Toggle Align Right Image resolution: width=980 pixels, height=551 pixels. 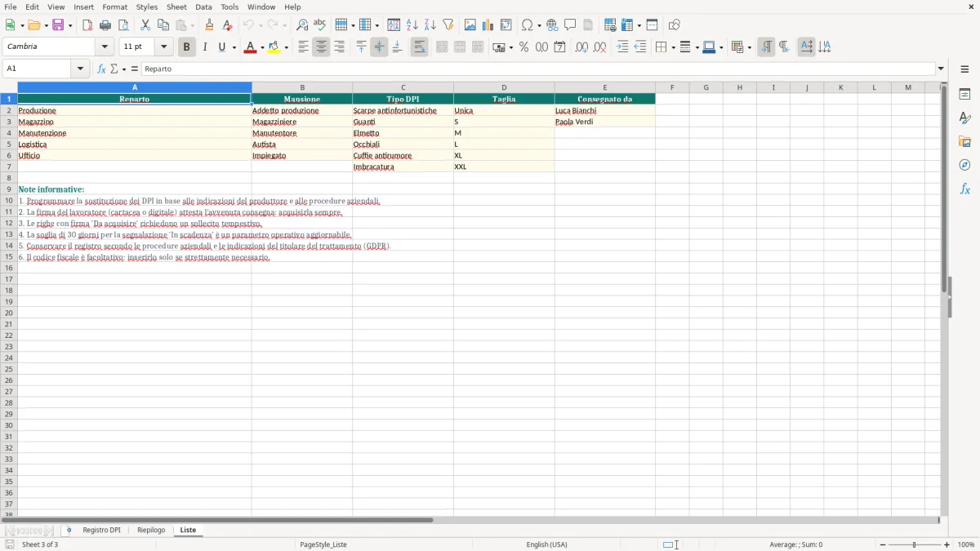(339, 47)
